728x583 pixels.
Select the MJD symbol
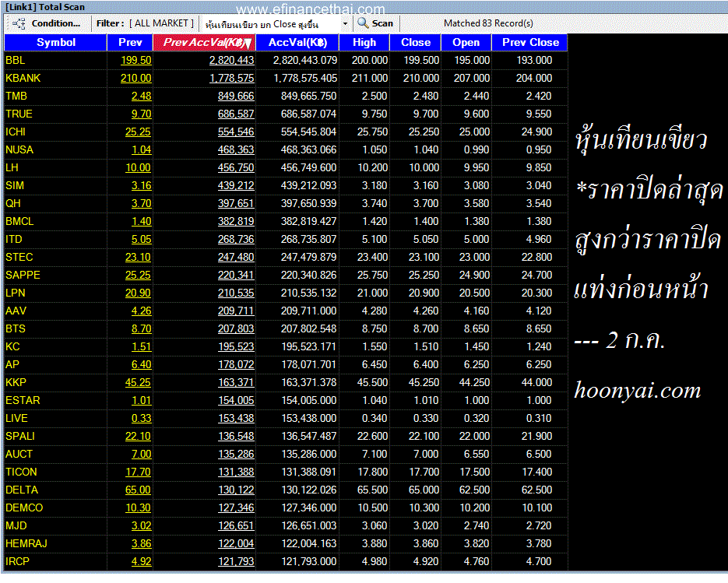click(x=16, y=525)
